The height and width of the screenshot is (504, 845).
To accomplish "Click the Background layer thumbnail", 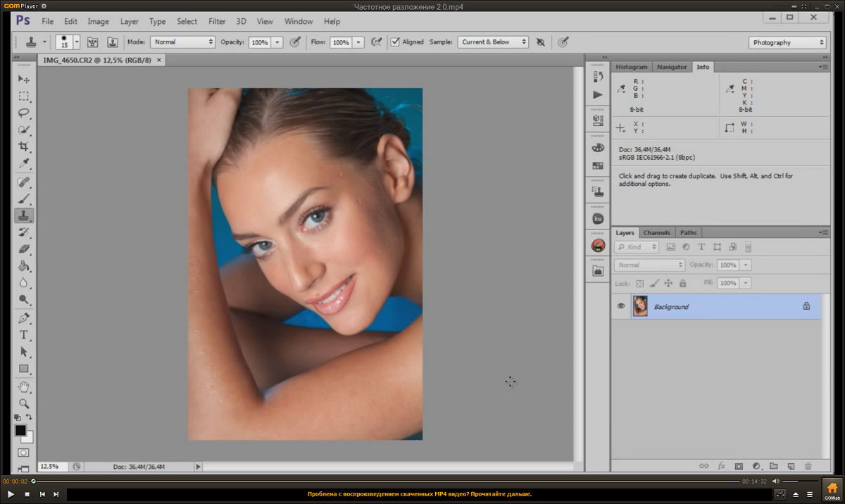I will tap(640, 306).
